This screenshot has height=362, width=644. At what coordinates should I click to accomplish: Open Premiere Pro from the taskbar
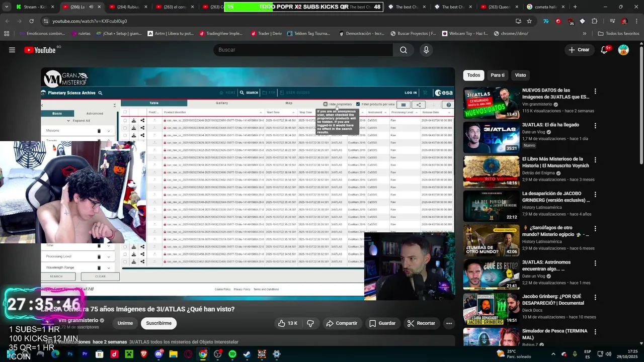coord(85,354)
